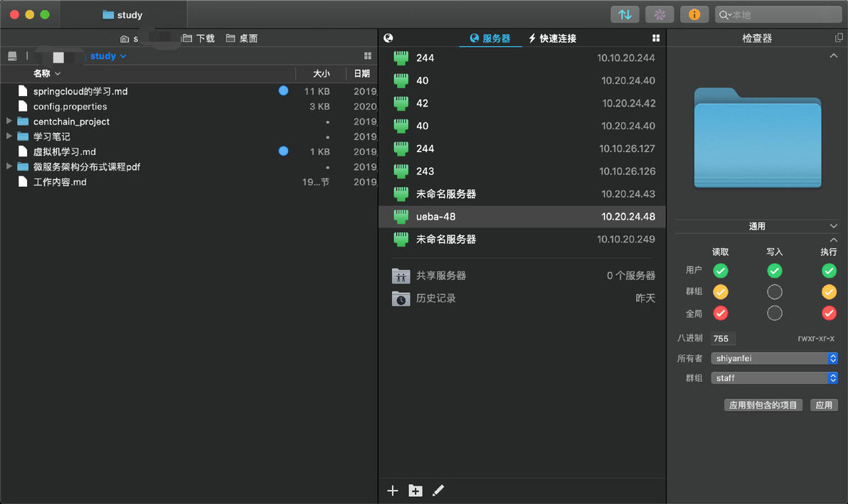Click the transfers arrows icon in toolbar
This screenshot has height=504, width=848.
coord(625,14)
